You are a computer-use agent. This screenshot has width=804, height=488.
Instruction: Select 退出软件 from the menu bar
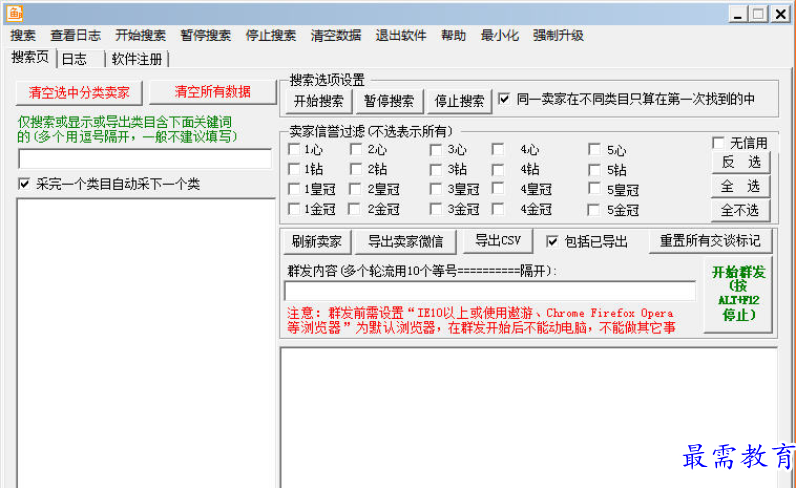pyautogui.click(x=401, y=35)
